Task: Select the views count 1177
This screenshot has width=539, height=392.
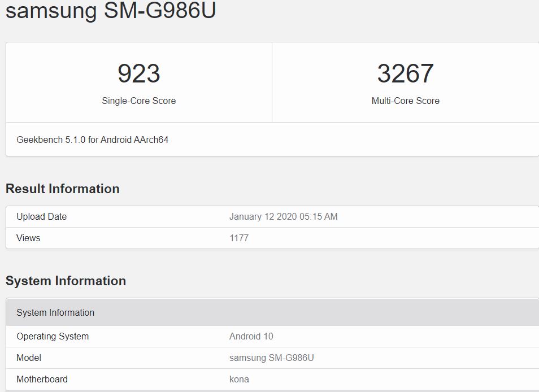Action: 239,238
